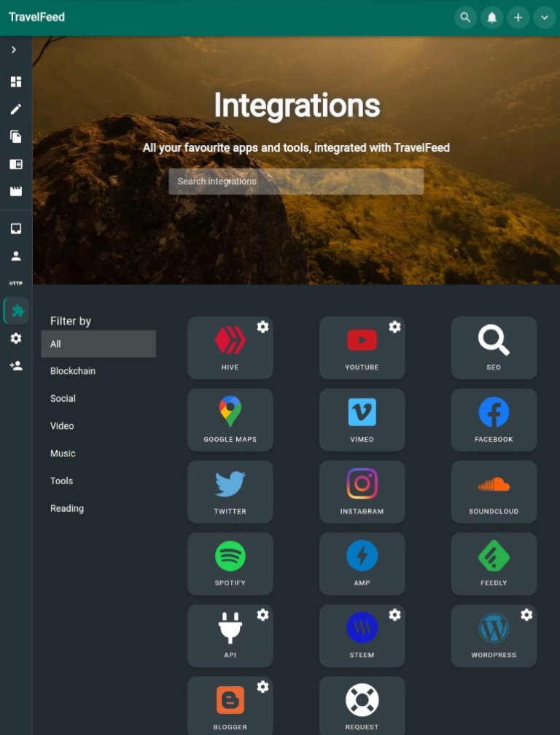The width and height of the screenshot is (560, 735).
Task: Open the Spotify integration card
Action: pos(230,564)
